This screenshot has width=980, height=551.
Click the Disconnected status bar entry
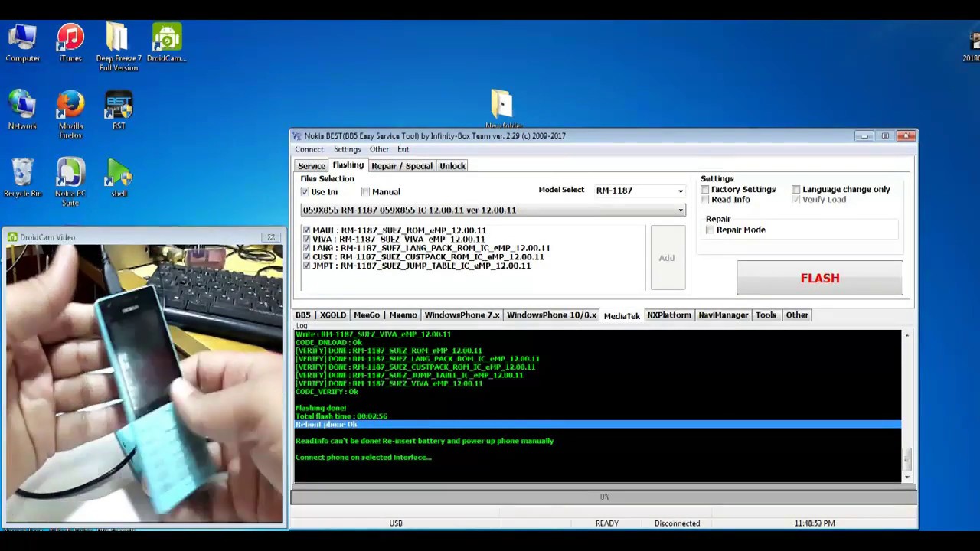point(678,523)
